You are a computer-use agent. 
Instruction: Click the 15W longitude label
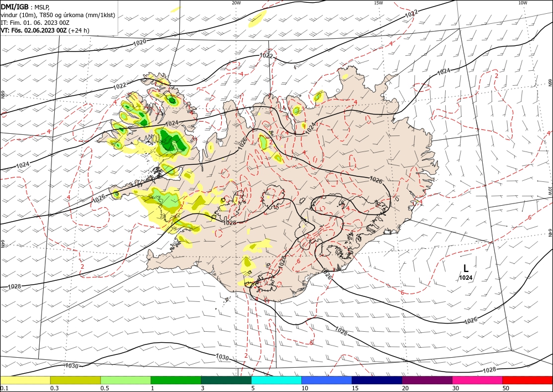point(378,3)
